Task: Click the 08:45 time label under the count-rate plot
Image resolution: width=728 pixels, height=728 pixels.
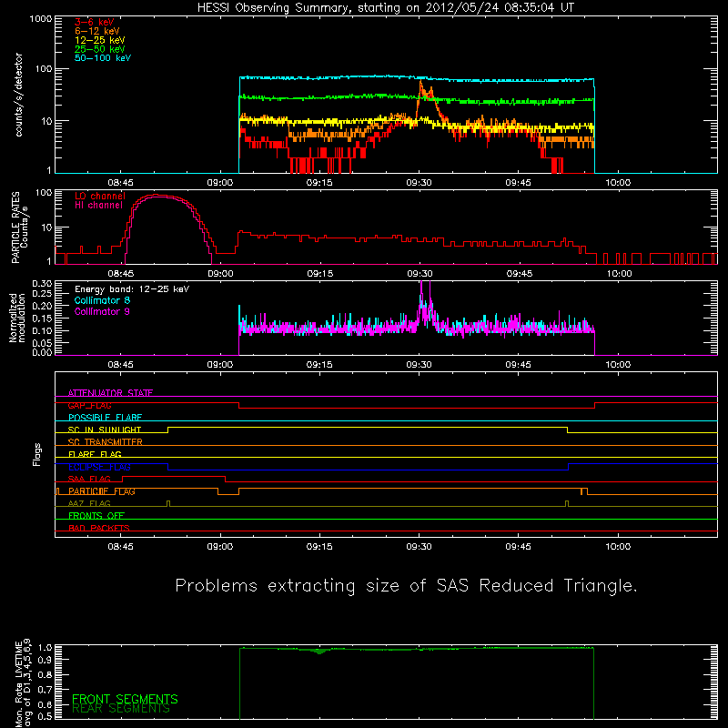Action: click(121, 183)
